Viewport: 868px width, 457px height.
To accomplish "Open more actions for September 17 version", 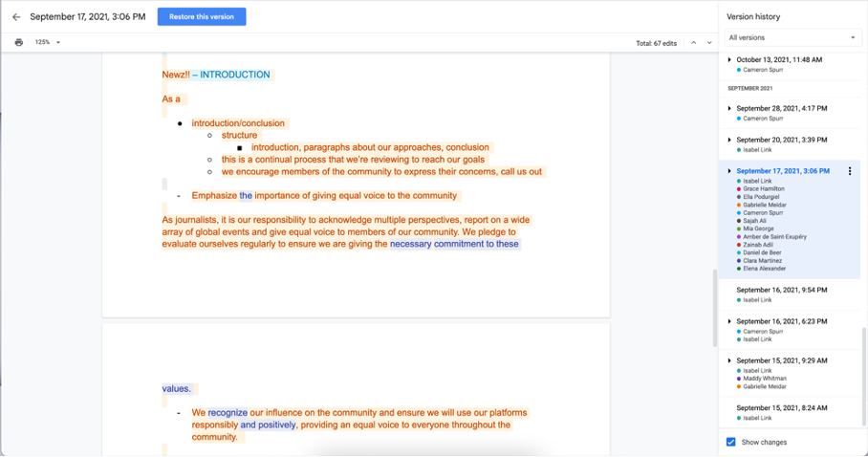I will point(850,171).
